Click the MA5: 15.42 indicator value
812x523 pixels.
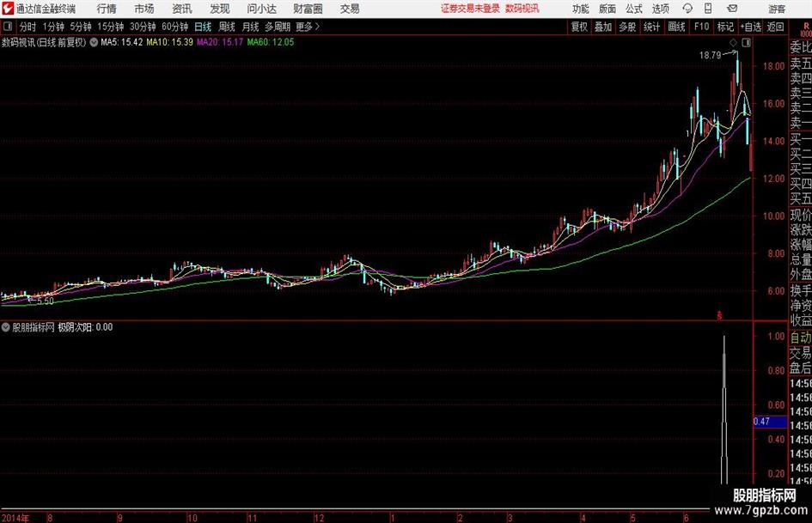122,42
